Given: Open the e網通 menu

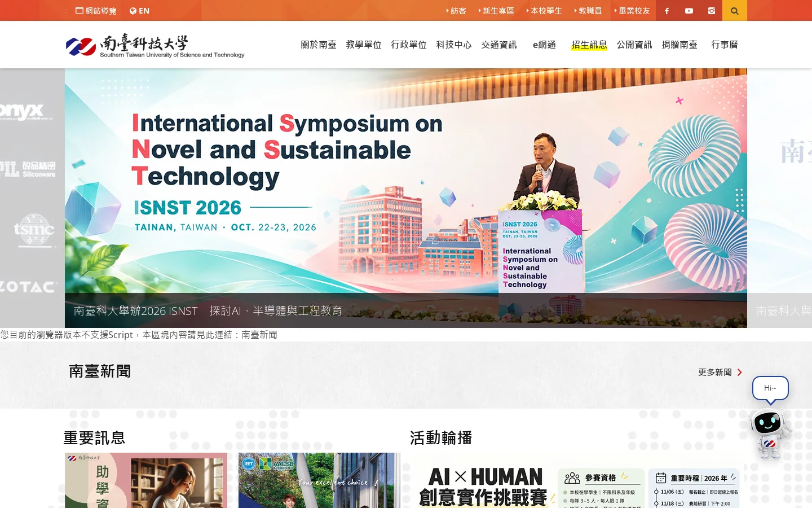Looking at the screenshot, I should [544, 45].
